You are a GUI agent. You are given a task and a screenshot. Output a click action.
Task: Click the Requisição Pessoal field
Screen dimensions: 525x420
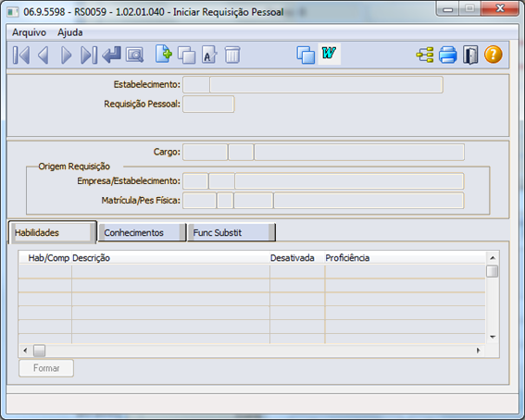point(208,104)
